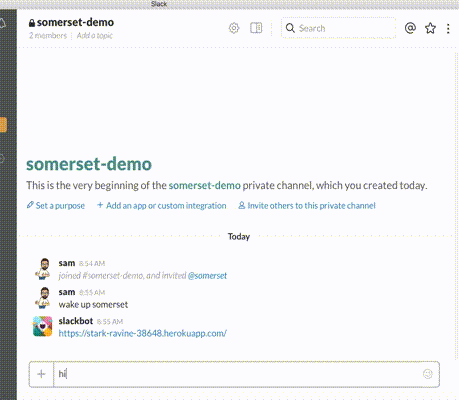Viewport: 459px width, 400px height.
Task: Click the somerset-demo channel title header
Action: point(75,22)
